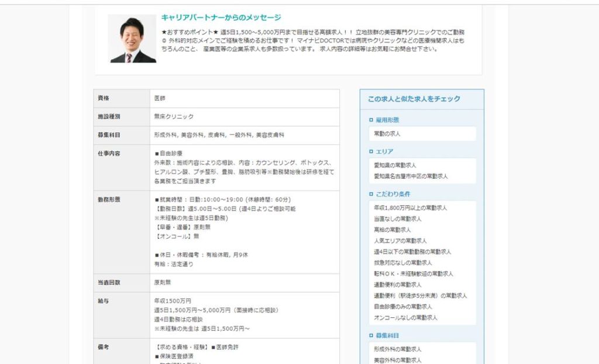Click the 【オンコール】無 line
This screenshot has width=599, height=364.
[177, 237]
